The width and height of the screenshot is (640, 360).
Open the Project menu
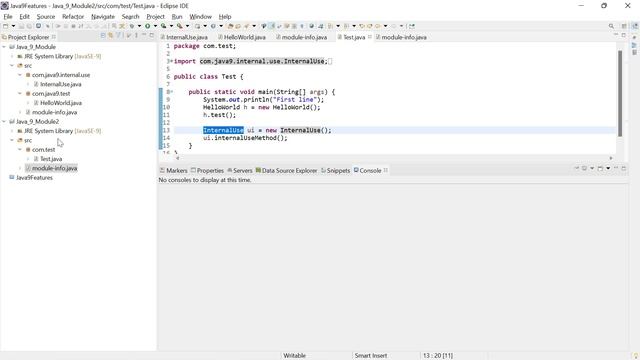(x=156, y=17)
